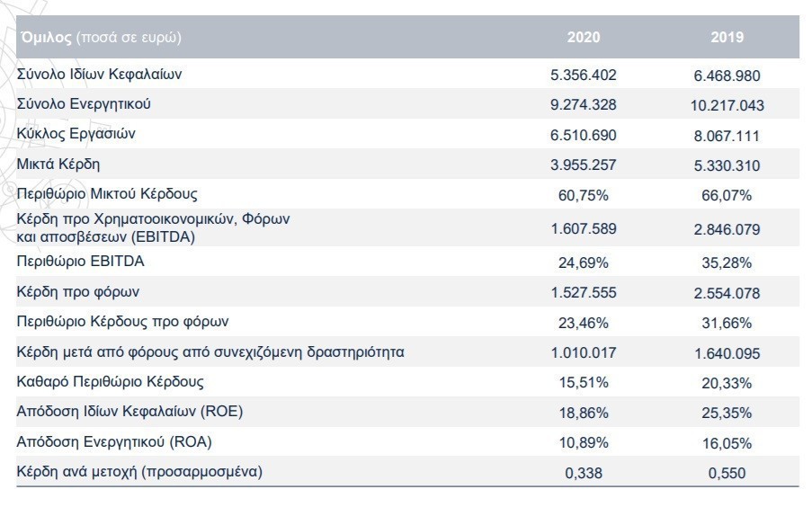Viewport: 812px width, 507px height.
Task: Select the Καθαρό Περιθώριο Κέρδους label
Action: point(110,382)
